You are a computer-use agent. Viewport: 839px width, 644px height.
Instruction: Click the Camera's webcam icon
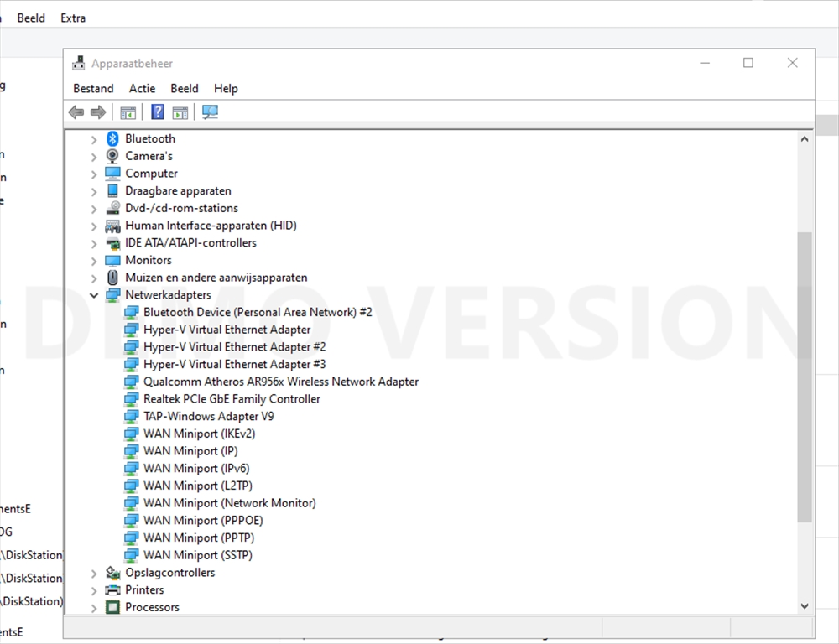click(112, 156)
